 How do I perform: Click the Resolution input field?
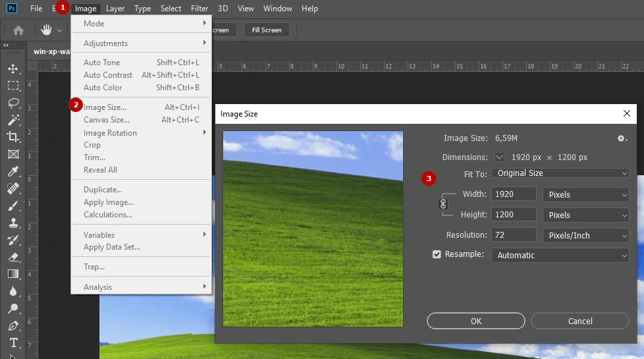pos(514,235)
